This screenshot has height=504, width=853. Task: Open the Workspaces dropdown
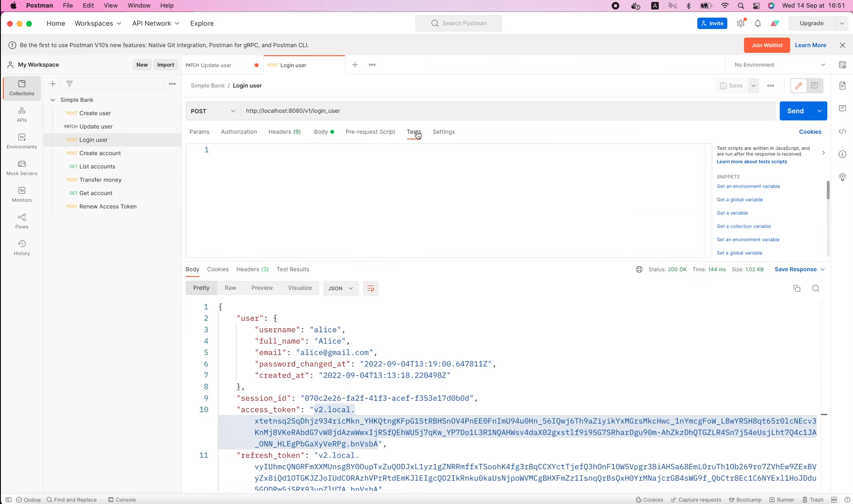coord(98,23)
